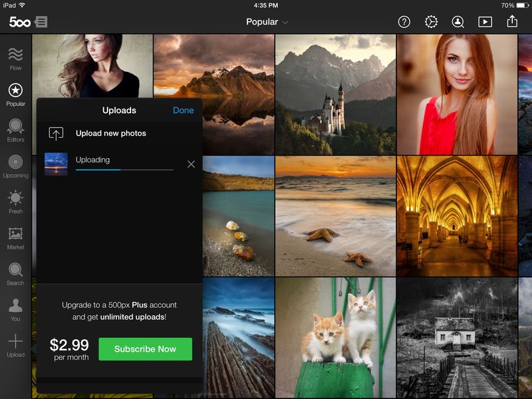Select the Popular tab in sidebar

[x=15, y=94]
